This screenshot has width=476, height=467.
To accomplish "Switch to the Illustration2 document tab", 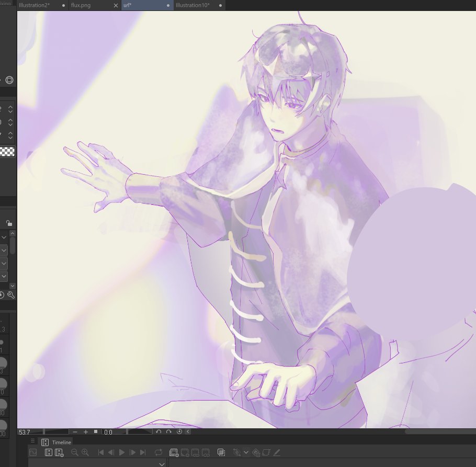I will click(x=42, y=5).
